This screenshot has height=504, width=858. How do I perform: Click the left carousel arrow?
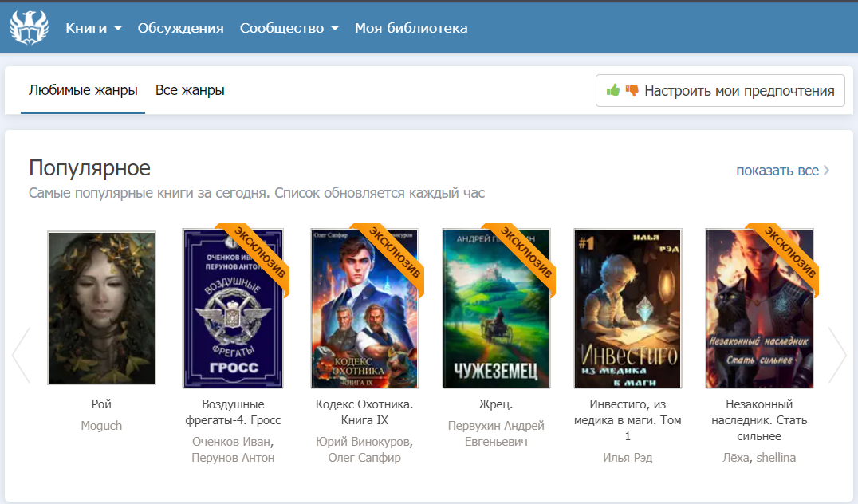[20, 354]
